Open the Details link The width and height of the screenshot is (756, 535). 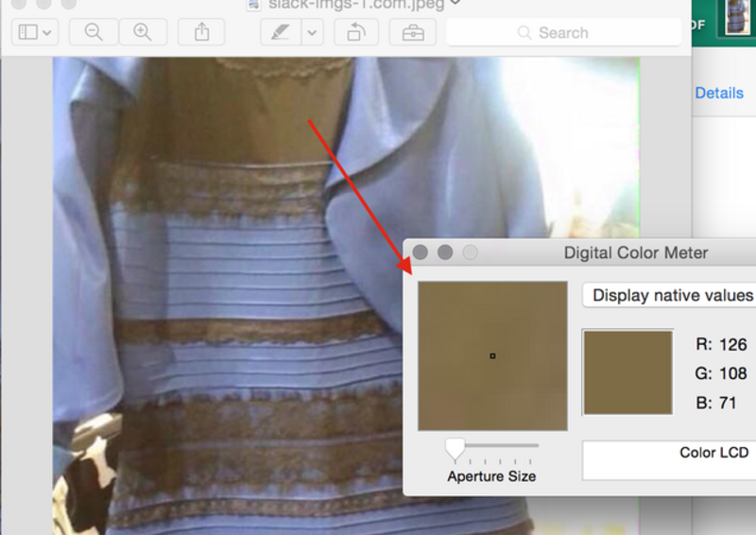click(719, 93)
